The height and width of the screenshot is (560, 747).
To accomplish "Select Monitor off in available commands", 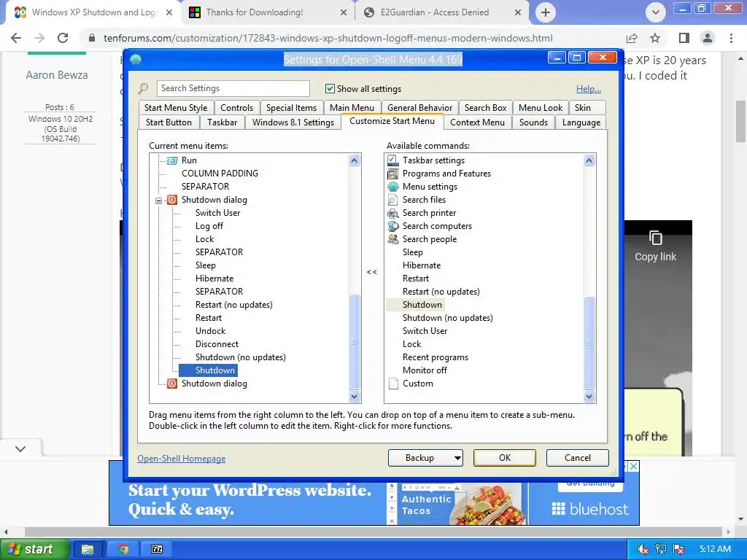I will (425, 370).
